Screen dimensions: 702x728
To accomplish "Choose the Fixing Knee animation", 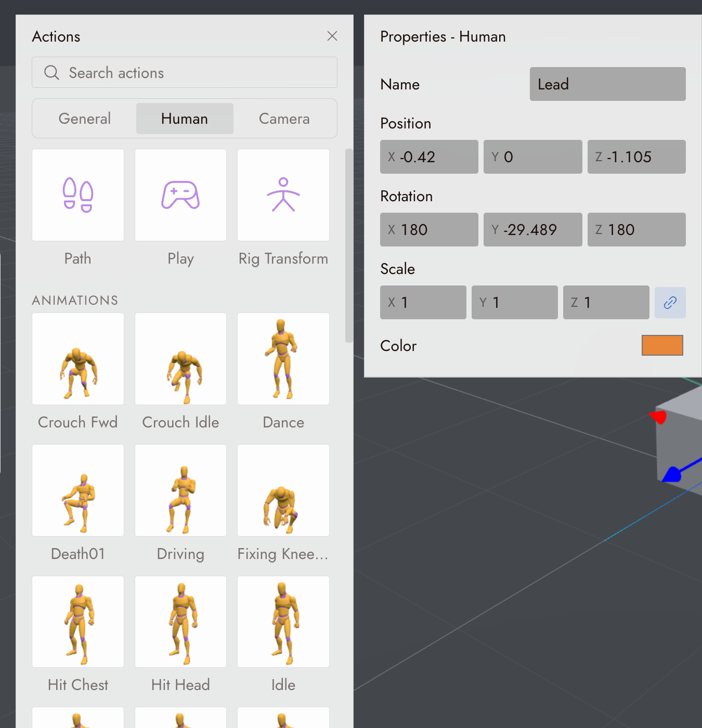I will tap(283, 490).
